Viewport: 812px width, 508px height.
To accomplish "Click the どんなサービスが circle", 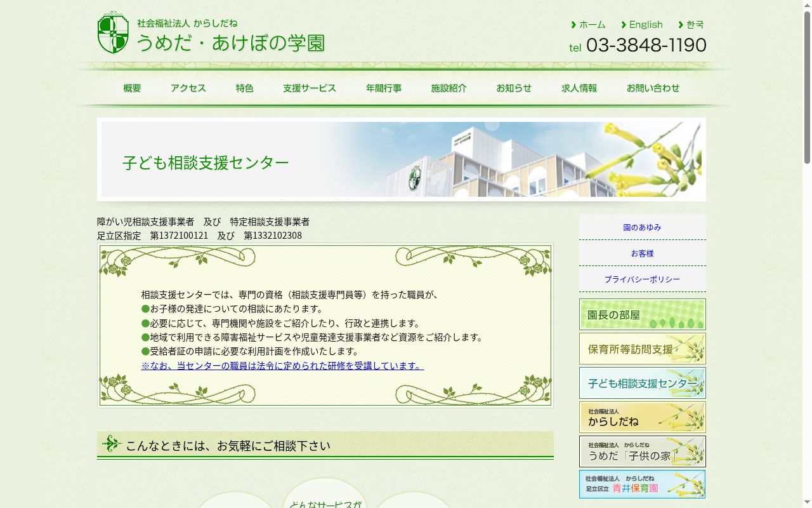I will [325, 493].
